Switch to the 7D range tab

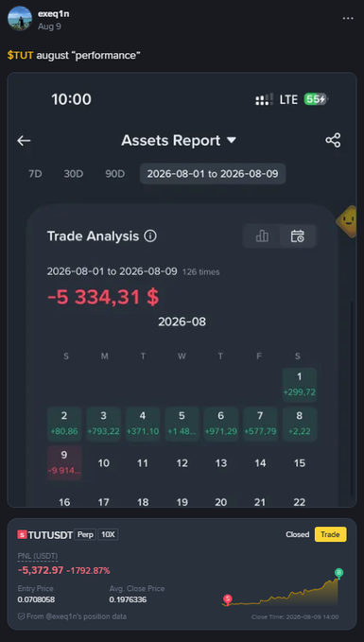(35, 174)
